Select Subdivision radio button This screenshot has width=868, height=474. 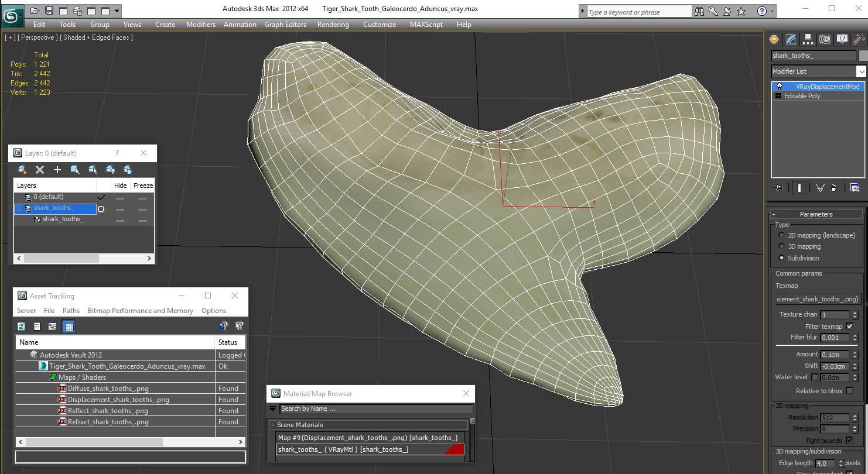tap(781, 258)
